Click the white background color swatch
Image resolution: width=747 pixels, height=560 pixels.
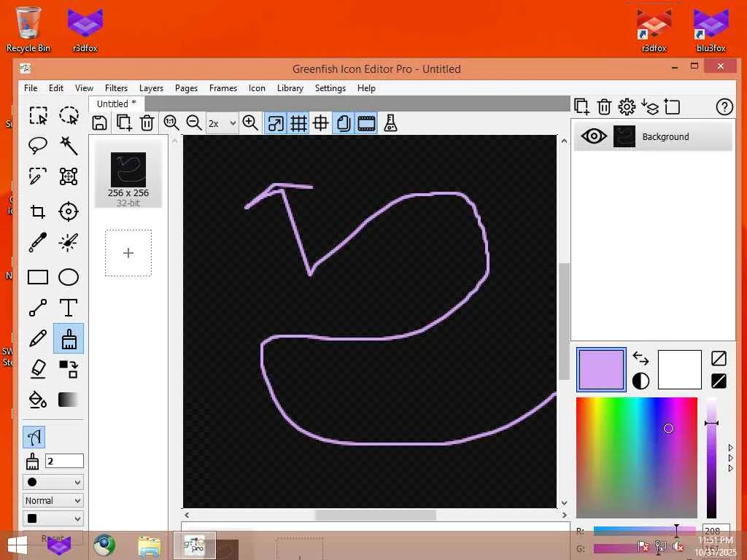[679, 370]
